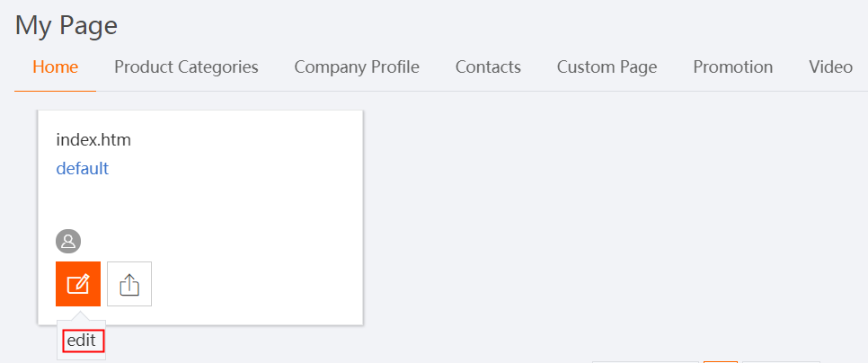The image size is (868, 363).
Task: Click the My Page heading
Action: coord(66,26)
